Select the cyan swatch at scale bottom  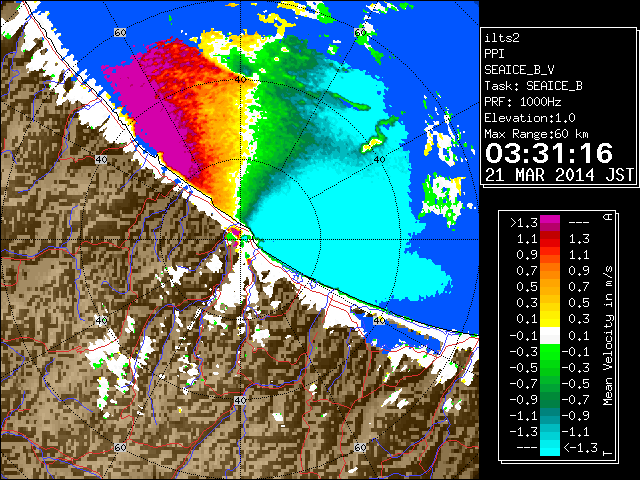point(550,447)
